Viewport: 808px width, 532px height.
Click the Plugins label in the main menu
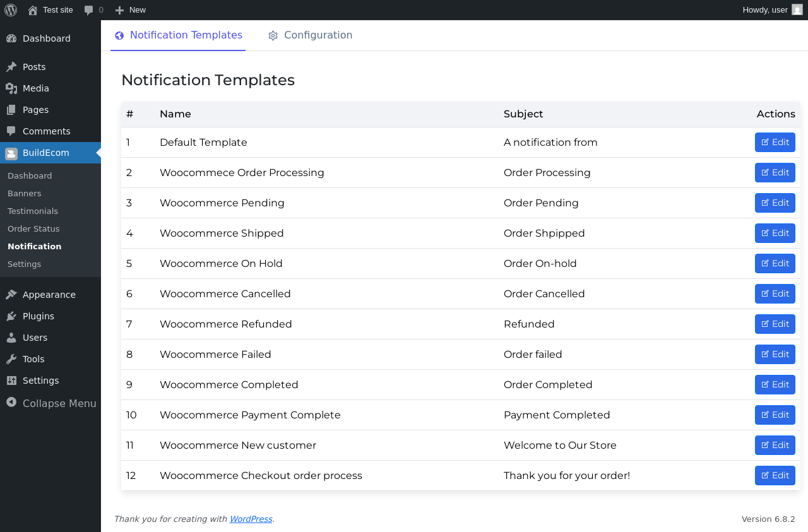(x=39, y=316)
